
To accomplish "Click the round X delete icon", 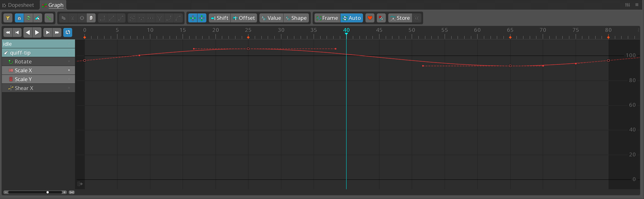I will [82, 18].
